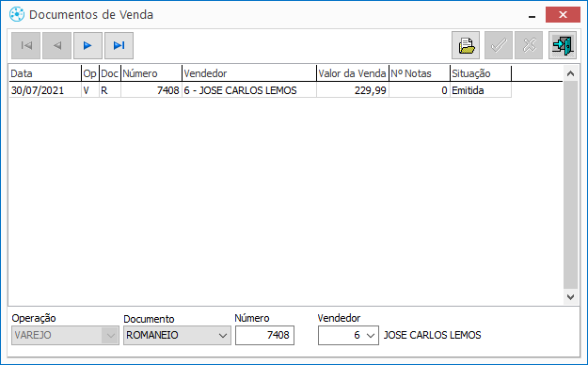Click the vertical scrollbar track

570,185
